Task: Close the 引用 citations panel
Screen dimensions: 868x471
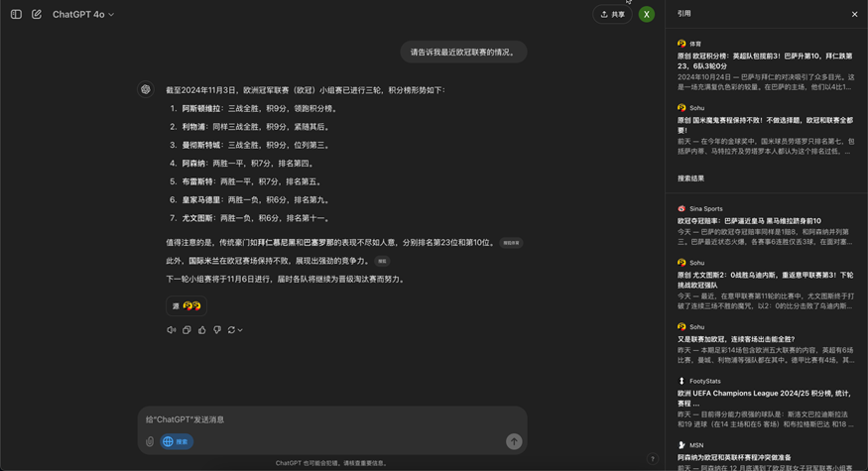Action: [854, 15]
